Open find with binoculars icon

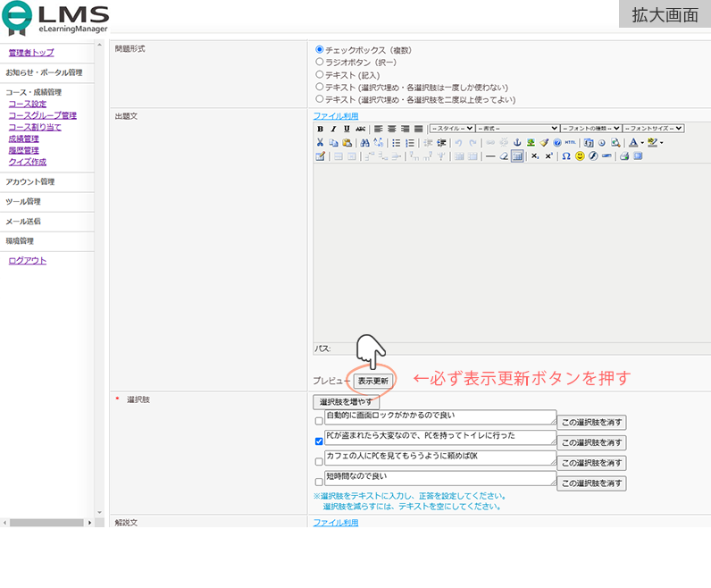pyautogui.click(x=364, y=142)
